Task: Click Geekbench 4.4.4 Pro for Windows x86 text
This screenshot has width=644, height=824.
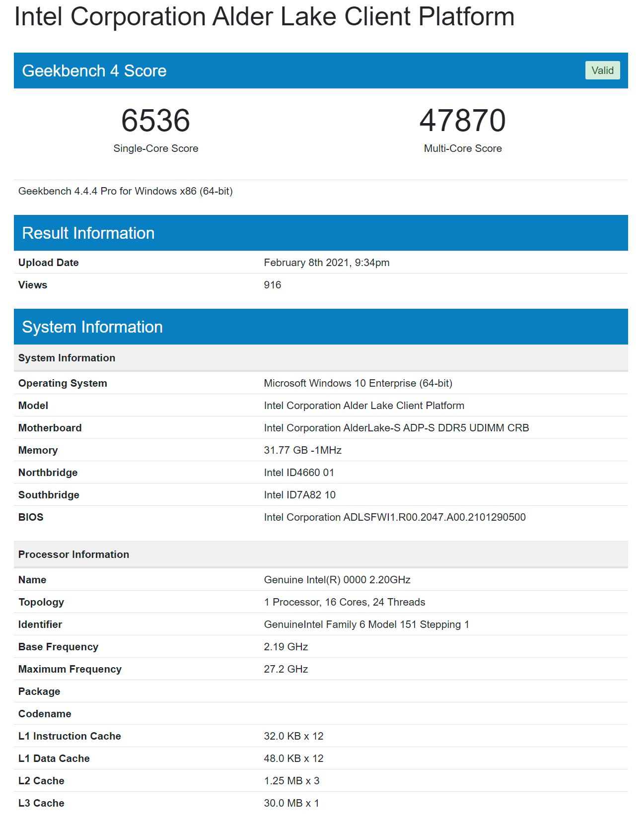Action: coord(125,191)
